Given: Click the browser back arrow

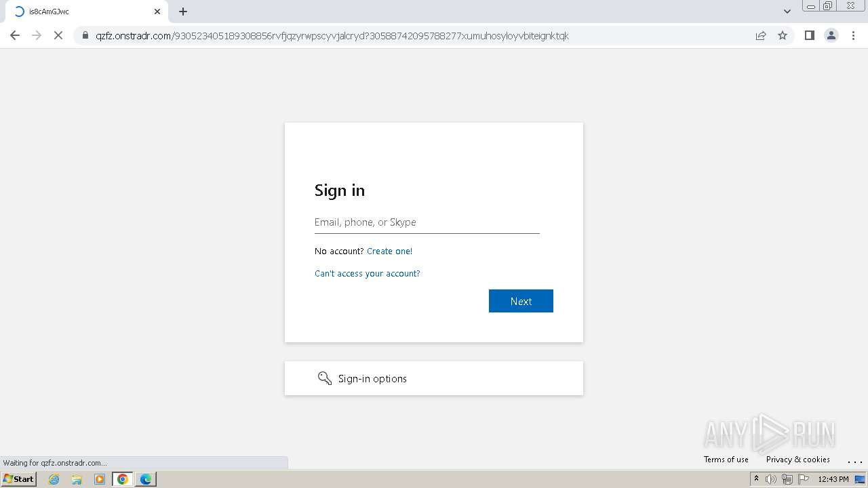Looking at the screenshot, I should (15, 35).
